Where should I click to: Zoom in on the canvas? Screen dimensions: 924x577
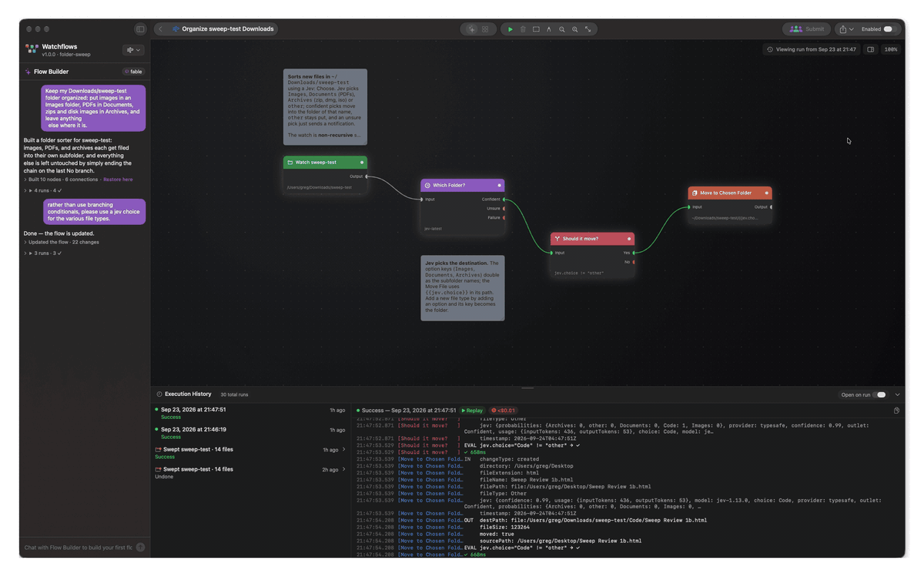coord(575,29)
